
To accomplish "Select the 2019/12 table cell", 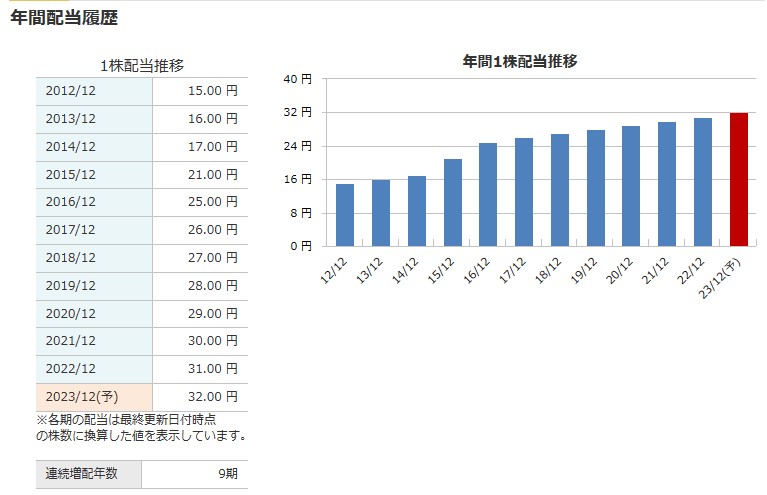I will pos(94,286).
